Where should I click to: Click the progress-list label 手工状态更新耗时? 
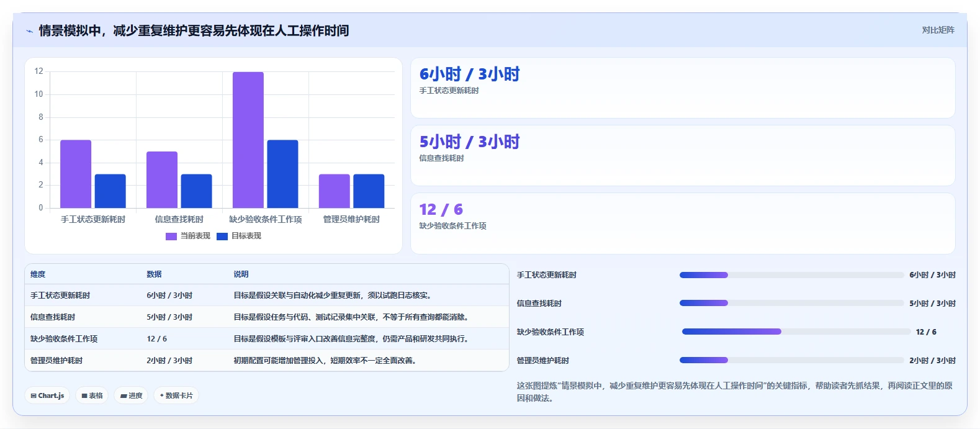click(x=547, y=275)
